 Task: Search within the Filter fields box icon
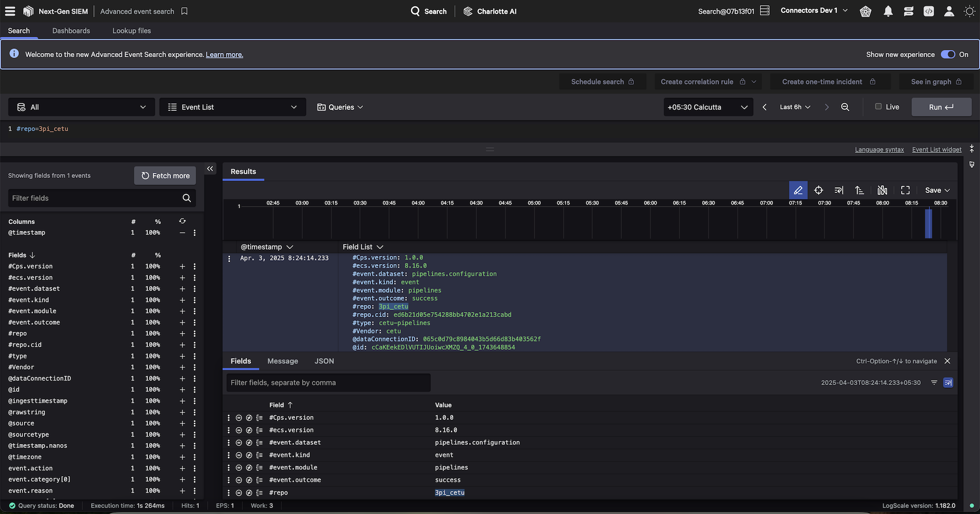tap(187, 198)
